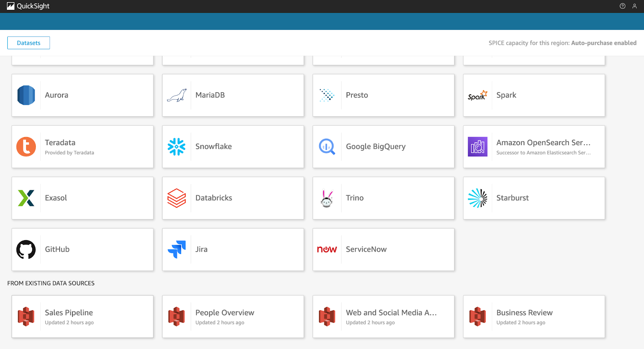Select the Starburst data source label
This screenshot has height=349, width=644.
pos(513,198)
